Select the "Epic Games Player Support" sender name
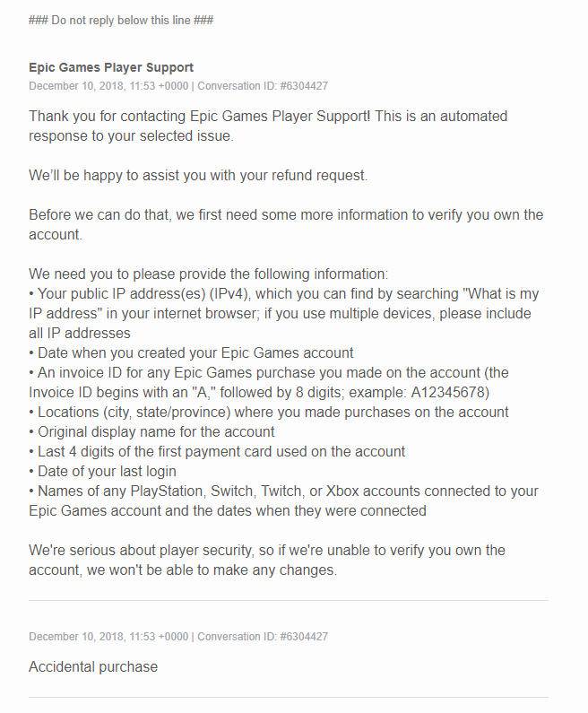This screenshot has width=588, height=713. [111, 67]
